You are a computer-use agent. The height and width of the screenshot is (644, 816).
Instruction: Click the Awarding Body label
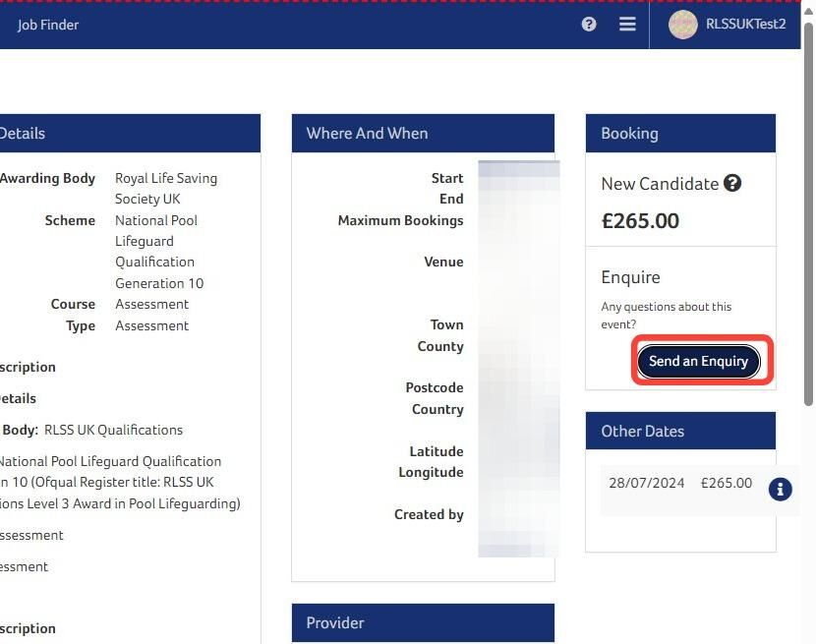pyautogui.click(x=47, y=178)
